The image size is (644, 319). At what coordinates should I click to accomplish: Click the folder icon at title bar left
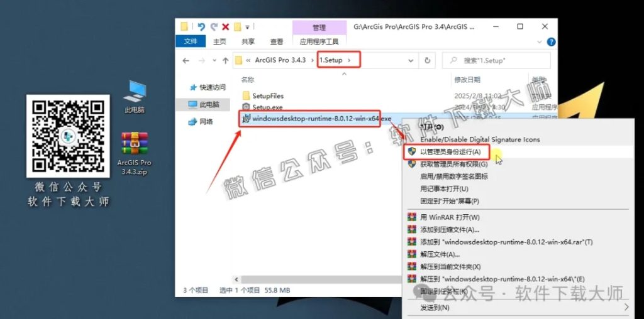pos(184,26)
